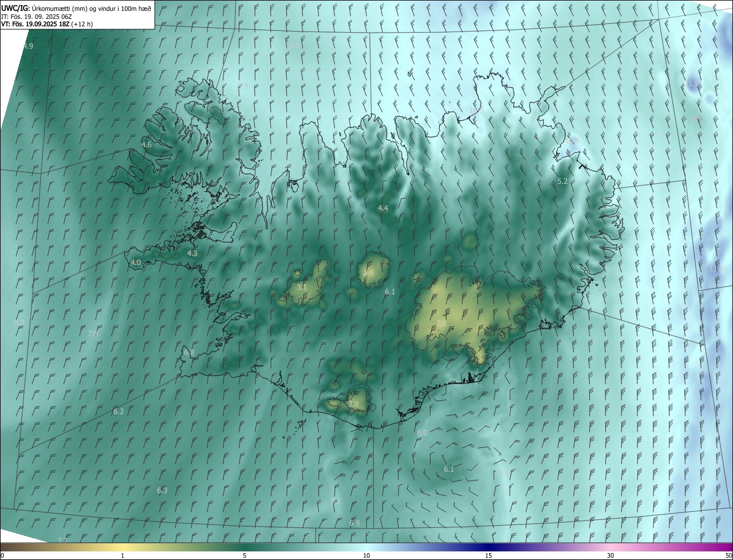Click the 4.0 value label
733x560 pixels.
136,263
